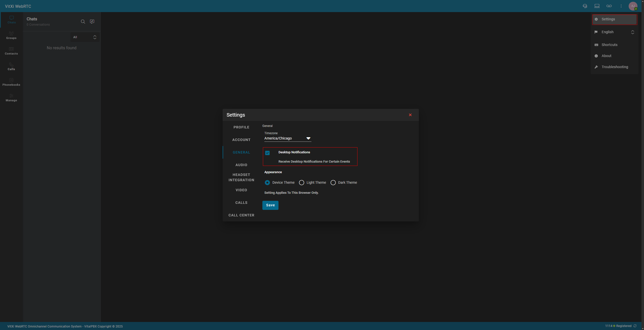Open the English language selector
This screenshot has width=644, height=330.
pyautogui.click(x=614, y=32)
